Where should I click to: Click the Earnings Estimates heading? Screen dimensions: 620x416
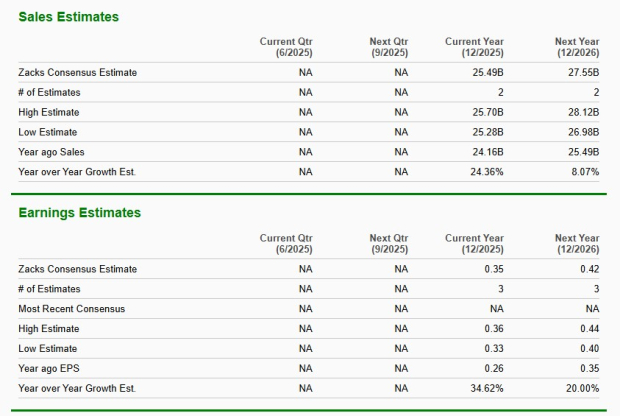79,213
